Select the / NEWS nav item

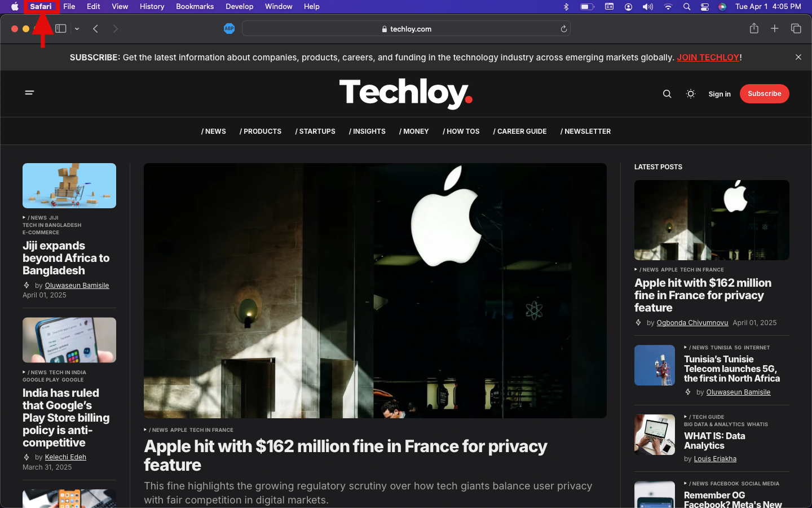[x=214, y=132]
